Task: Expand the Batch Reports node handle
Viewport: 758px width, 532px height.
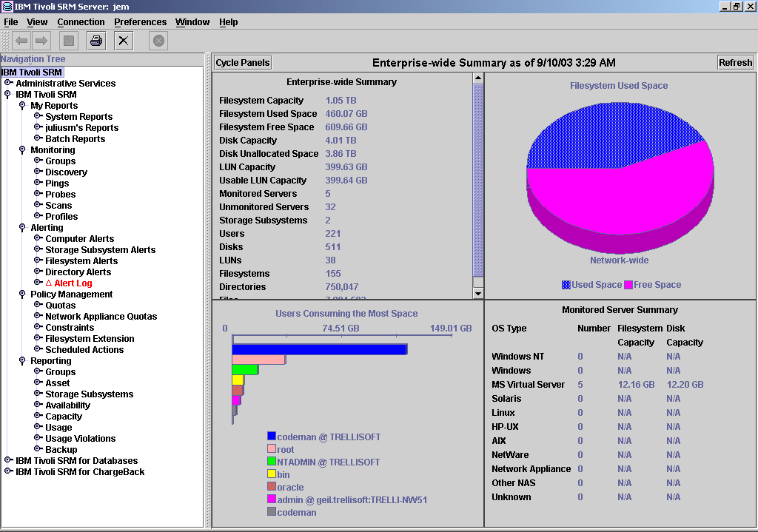Action: click(38, 138)
